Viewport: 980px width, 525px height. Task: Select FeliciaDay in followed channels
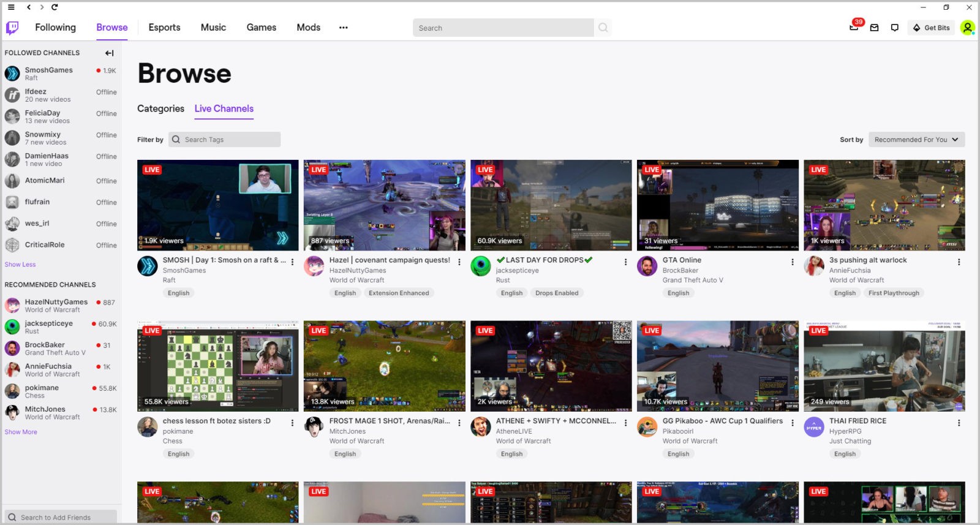tap(61, 116)
